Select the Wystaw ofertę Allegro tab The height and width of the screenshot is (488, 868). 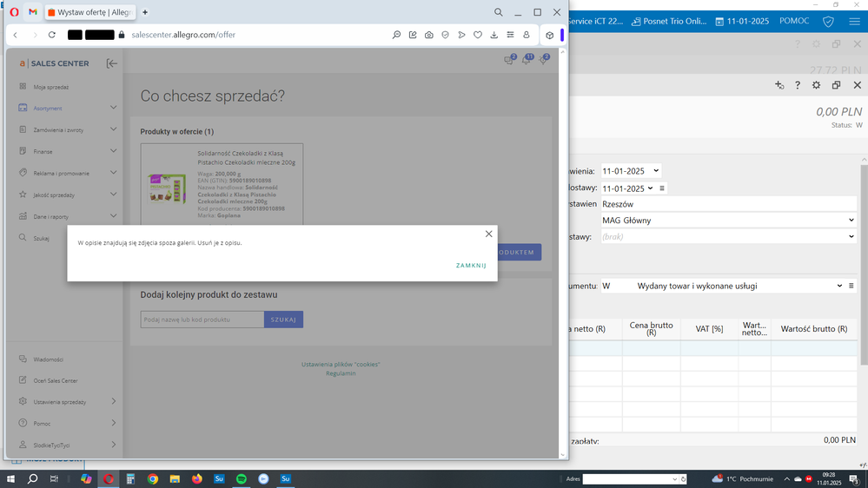pos(89,12)
